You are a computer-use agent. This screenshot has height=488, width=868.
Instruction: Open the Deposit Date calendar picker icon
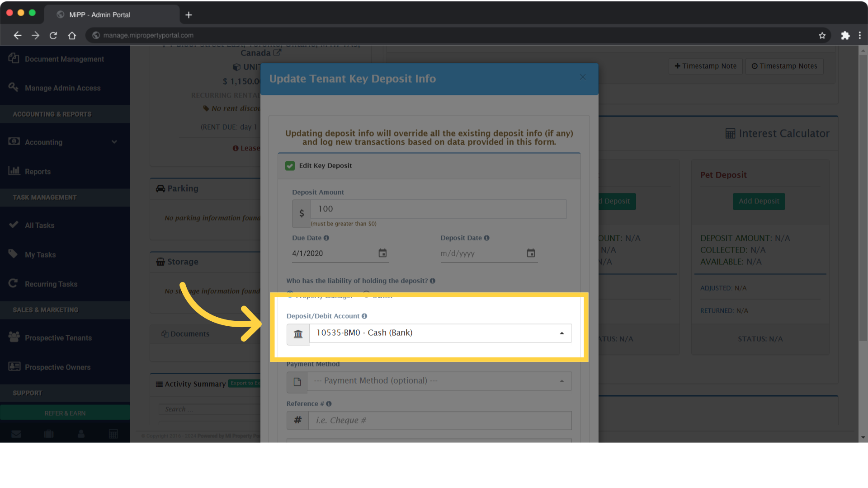pyautogui.click(x=531, y=253)
